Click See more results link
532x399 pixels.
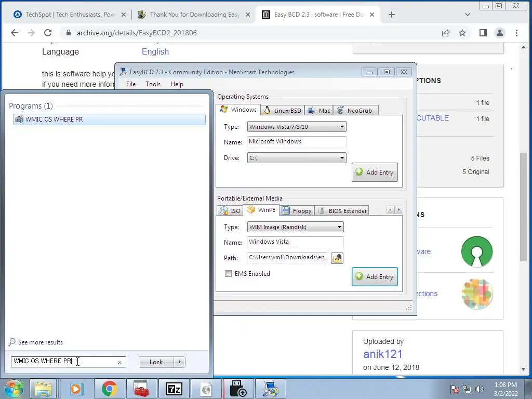point(40,342)
